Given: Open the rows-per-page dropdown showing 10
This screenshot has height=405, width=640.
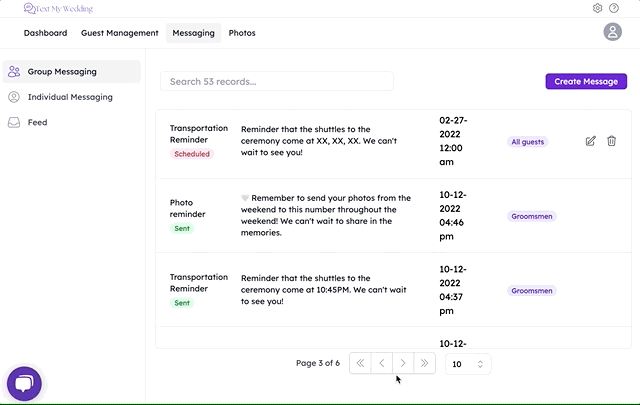Looking at the screenshot, I should (468, 364).
